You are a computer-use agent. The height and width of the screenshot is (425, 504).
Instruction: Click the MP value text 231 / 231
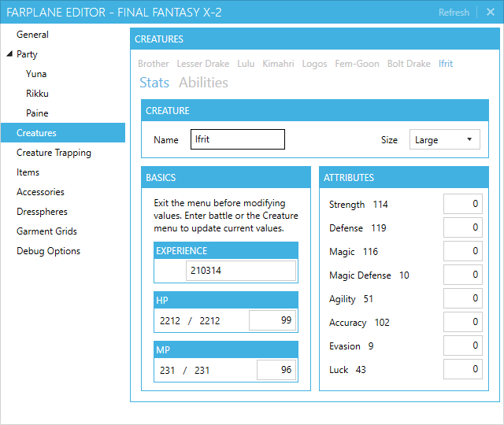[x=185, y=370]
